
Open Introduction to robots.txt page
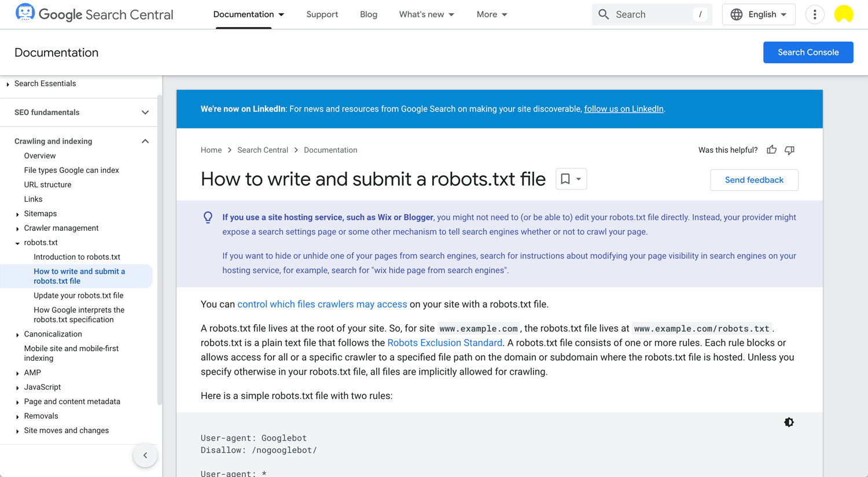pos(77,257)
